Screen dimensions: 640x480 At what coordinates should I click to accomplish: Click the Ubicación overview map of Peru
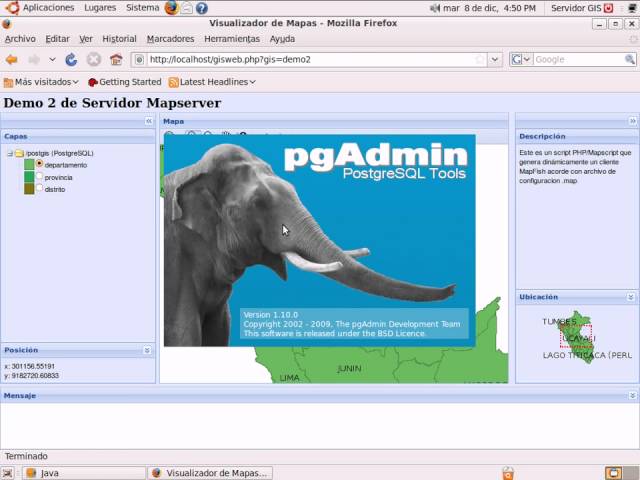pyautogui.click(x=578, y=337)
